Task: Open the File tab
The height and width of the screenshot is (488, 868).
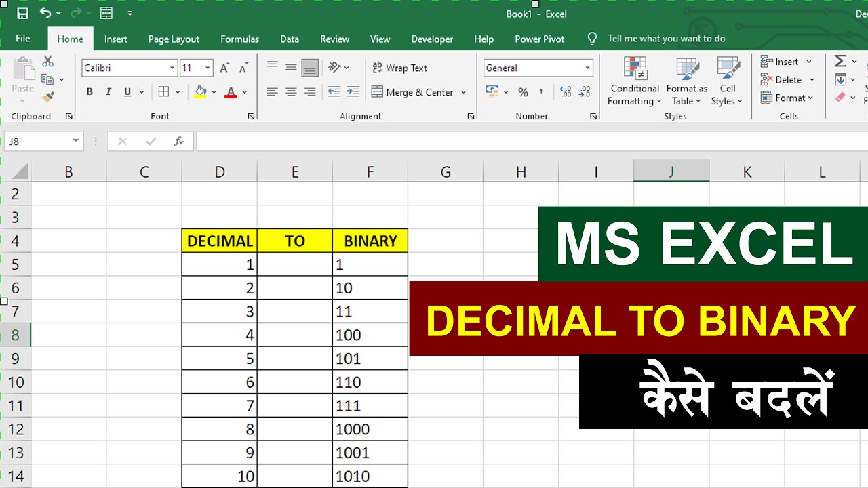Action: [x=23, y=39]
